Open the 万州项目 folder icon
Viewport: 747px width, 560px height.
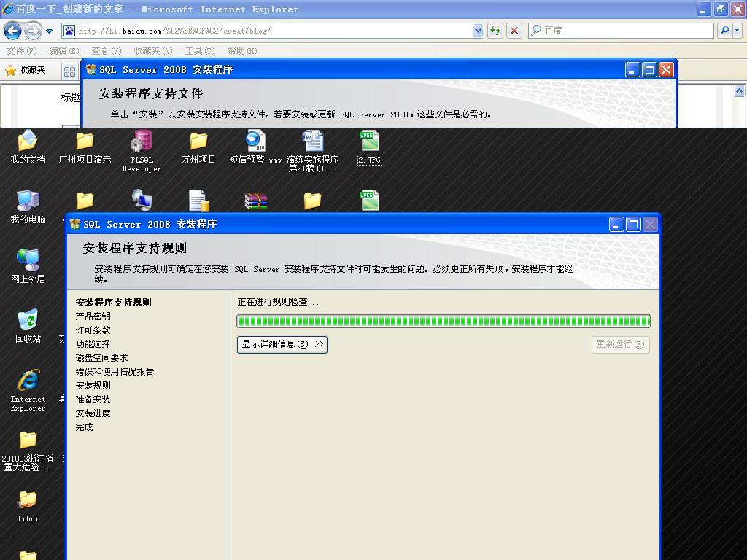coord(198,142)
